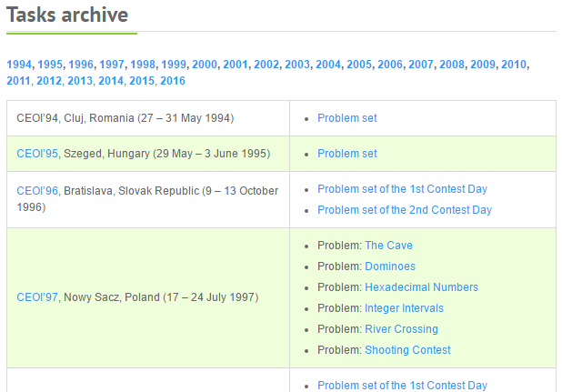The height and width of the screenshot is (392, 562).
Task: Open CEOI'96 1st Contest Day problems
Action: [x=402, y=189]
